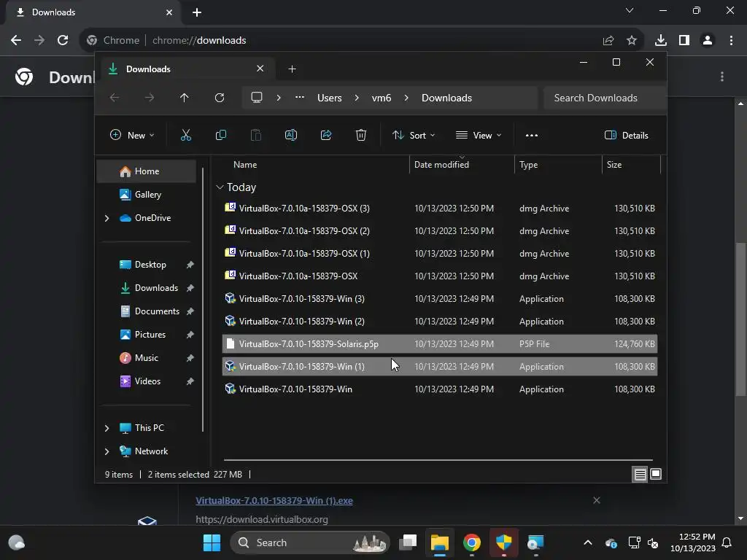Click the Chrome bookmark star icon
Image resolution: width=747 pixels, height=560 pixels.
(x=632, y=41)
